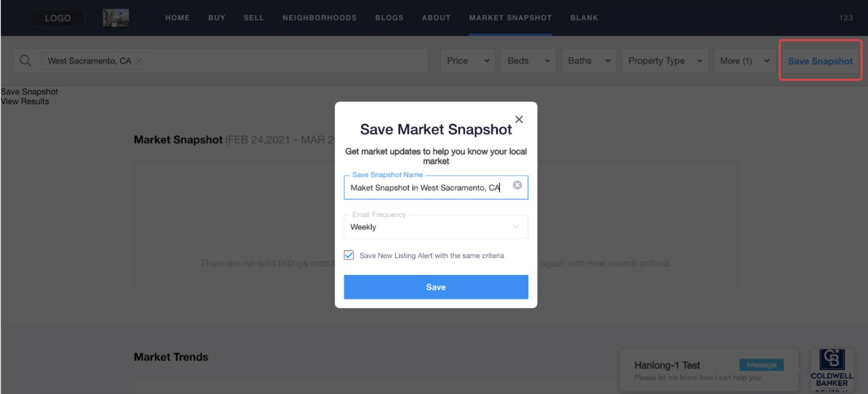Click the search magnifier icon
Viewport: 868px width, 394px height.
pyautogui.click(x=25, y=60)
